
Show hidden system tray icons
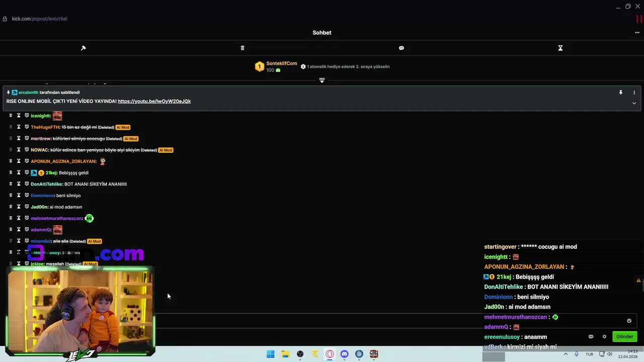coord(566,354)
